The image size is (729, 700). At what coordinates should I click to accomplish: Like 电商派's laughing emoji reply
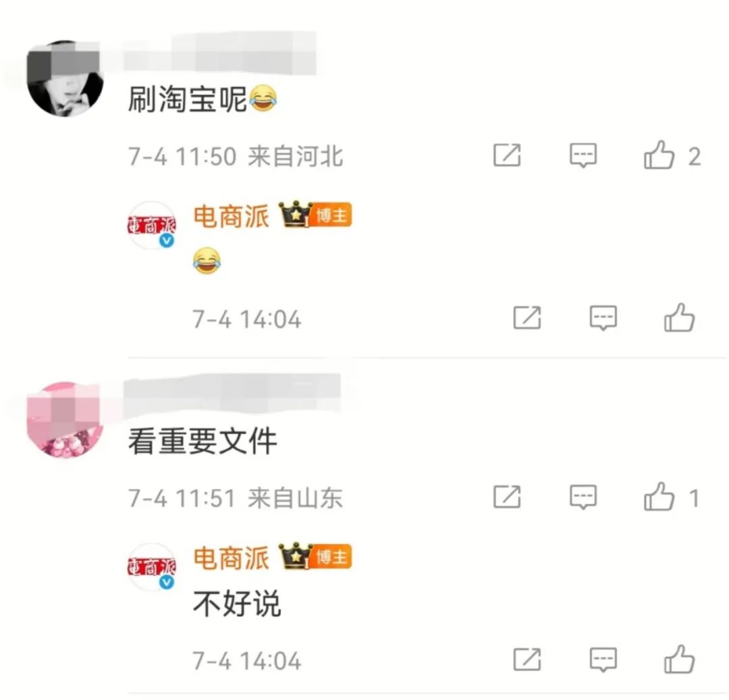point(679,317)
